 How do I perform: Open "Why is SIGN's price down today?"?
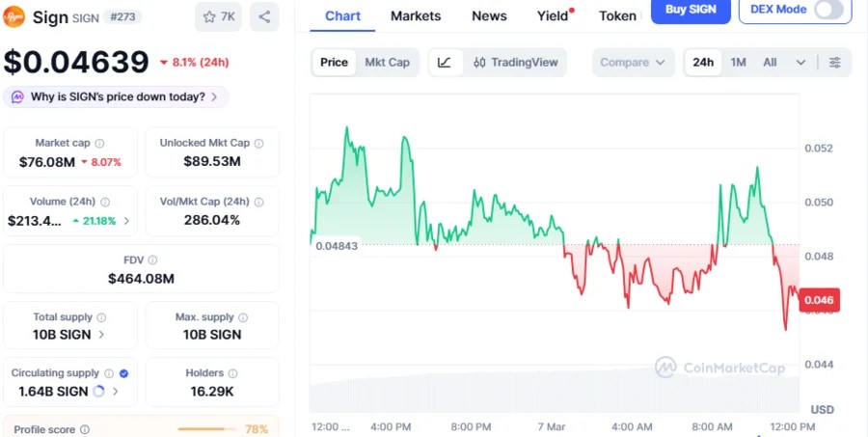tap(117, 96)
